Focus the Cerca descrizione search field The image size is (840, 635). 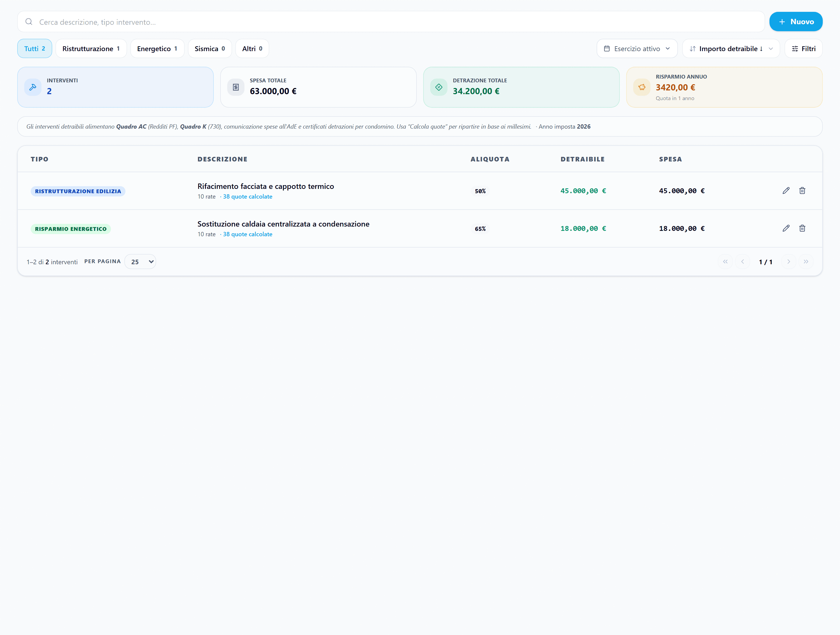click(x=391, y=22)
